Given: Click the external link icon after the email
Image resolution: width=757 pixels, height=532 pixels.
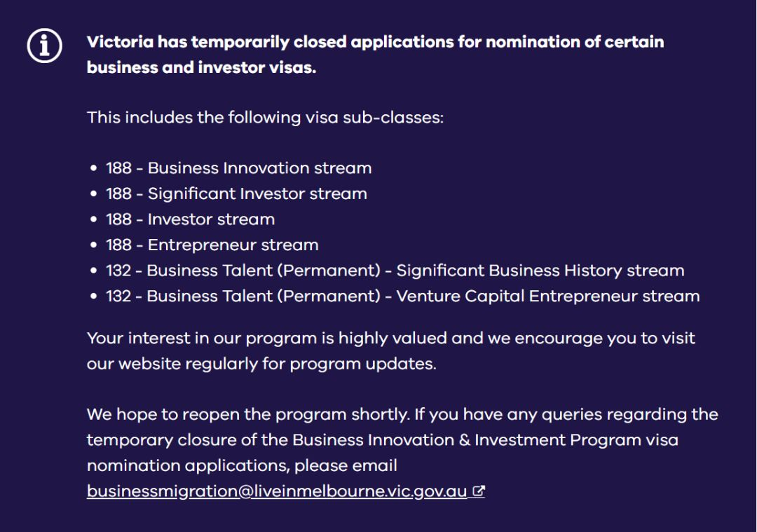Looking at the screenshot, I should 479,492.
